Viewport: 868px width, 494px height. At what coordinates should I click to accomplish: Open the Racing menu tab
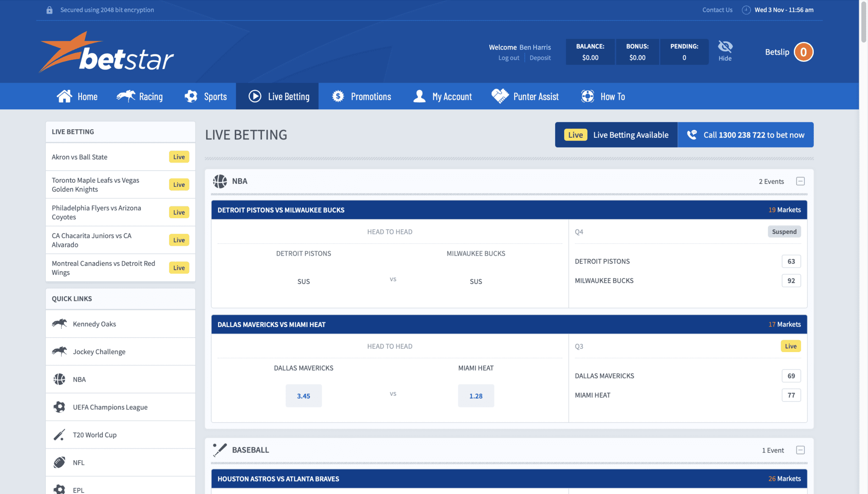point(140,96)
